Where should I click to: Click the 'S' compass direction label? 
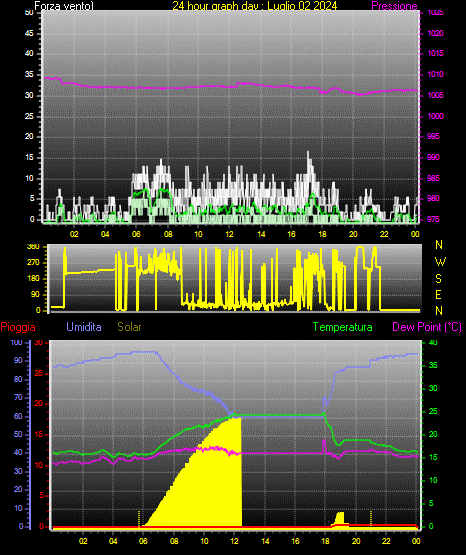pyautogui.click(x=438, y=279)
